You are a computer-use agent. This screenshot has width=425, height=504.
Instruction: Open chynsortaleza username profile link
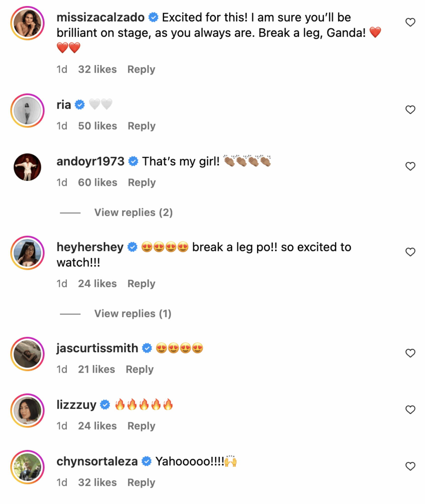coord(97,461)
